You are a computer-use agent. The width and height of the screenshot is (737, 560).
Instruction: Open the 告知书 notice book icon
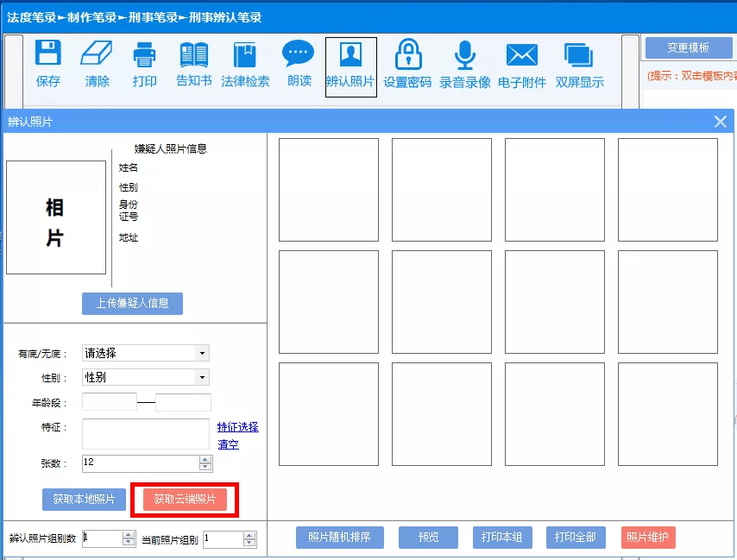pos(193,55)
